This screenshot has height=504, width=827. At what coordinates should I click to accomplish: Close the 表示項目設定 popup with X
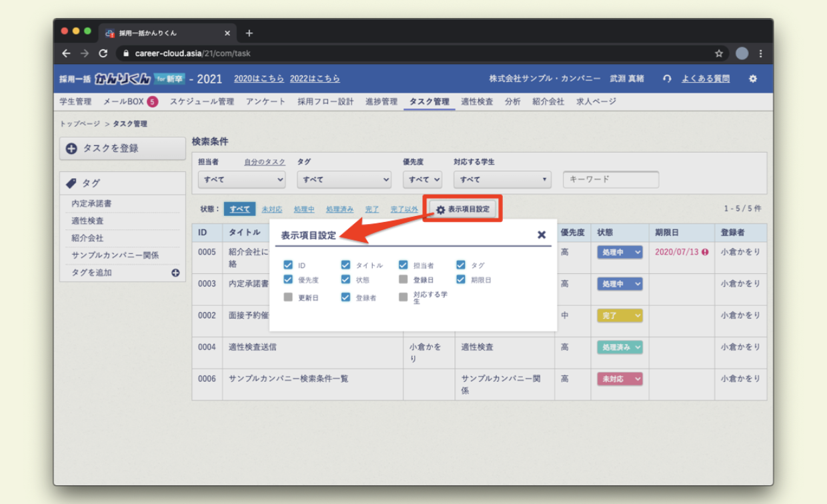[x=542, y=235]
